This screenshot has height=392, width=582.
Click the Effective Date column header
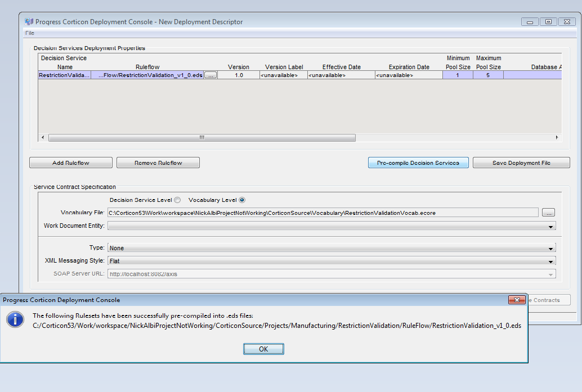pyautogui.click(x=342, y=67)
